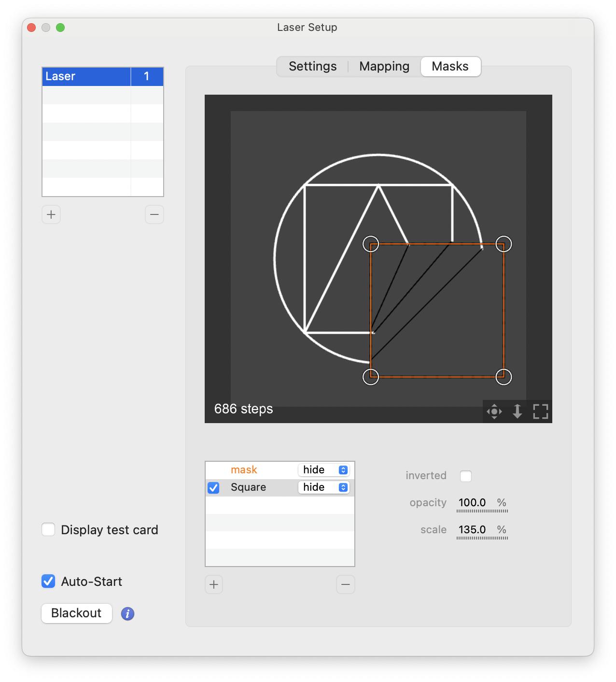Add a new laser with plus button
The height and width of the screenshot is (682, 616).
[x=51, y=214]
